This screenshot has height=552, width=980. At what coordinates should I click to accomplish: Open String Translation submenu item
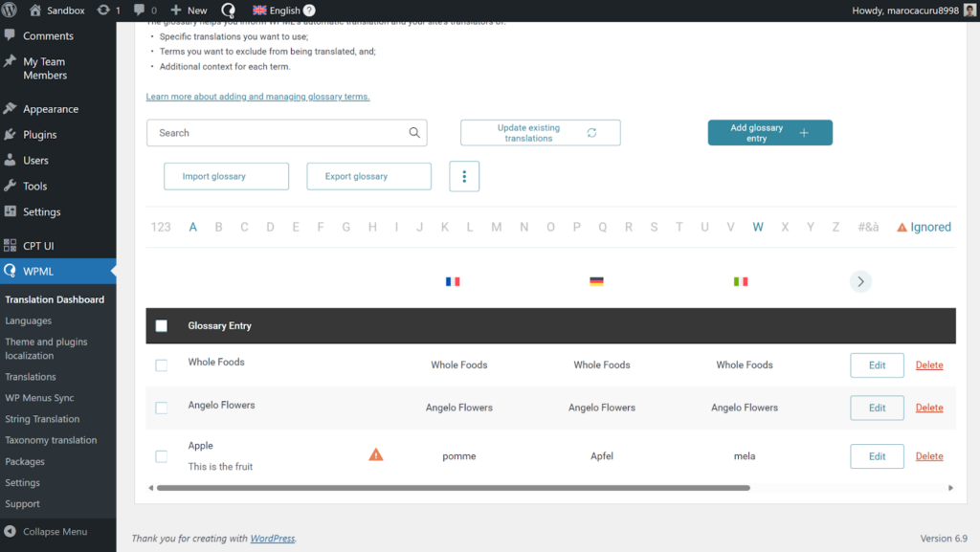pos(42,419)
